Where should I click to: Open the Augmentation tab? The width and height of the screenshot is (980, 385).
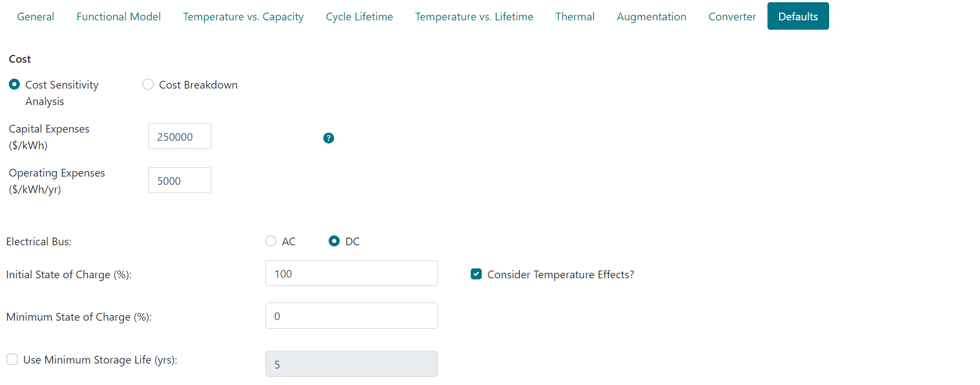(651, 16)
